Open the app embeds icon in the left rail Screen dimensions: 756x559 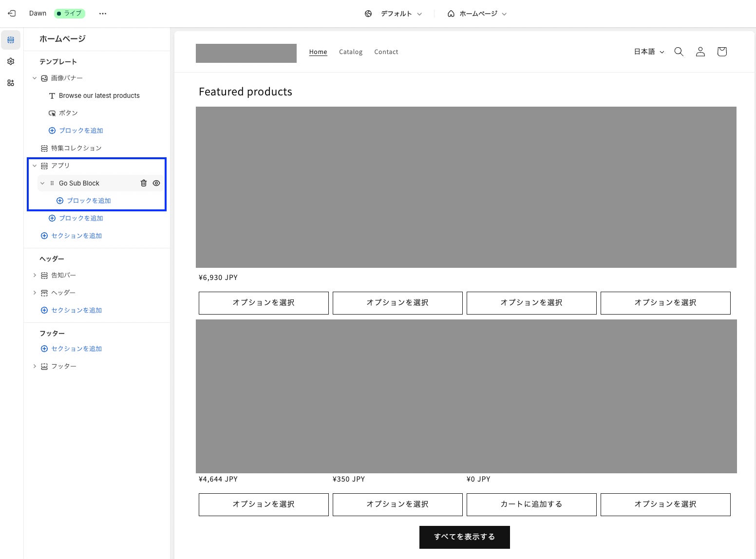pyautogui.click(x=11, y=83)
